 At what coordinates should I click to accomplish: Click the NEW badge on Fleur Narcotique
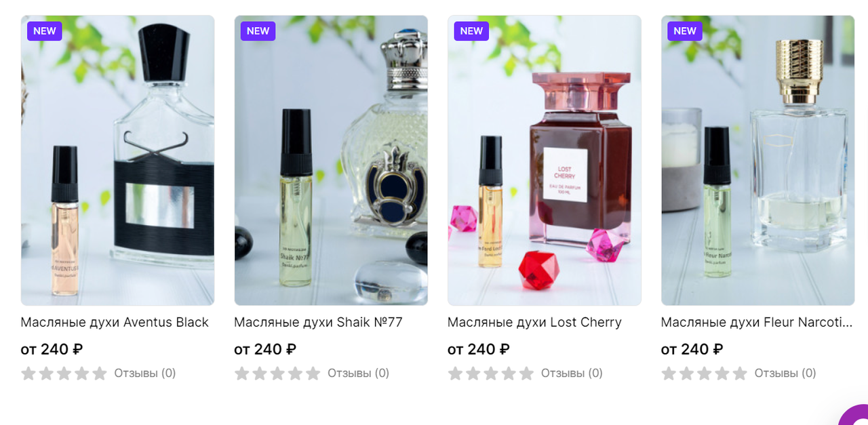pyautogui.click(x=685, y=31)
